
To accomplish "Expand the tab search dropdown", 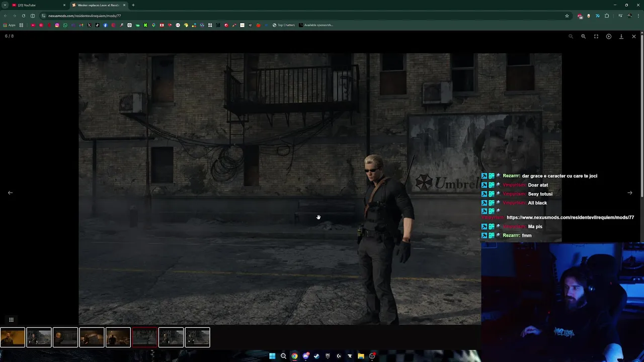I will pos(5,5).
